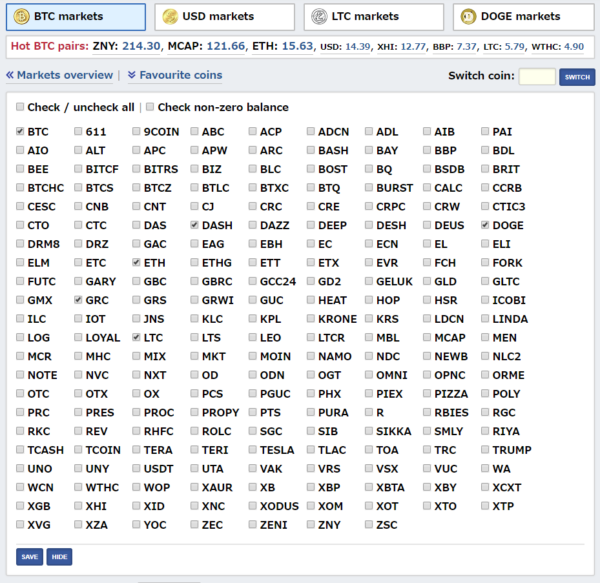Click the HIDE button
The height and width of the screenshot is (583, 600).
click(x=59, y=557)
